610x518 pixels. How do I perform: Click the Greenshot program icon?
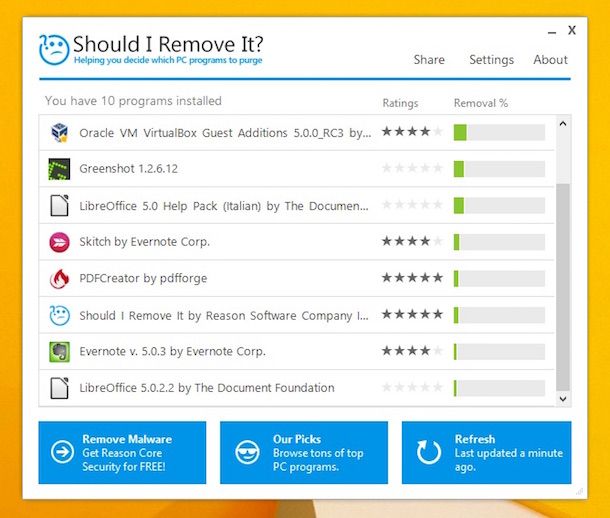point(59,169)
